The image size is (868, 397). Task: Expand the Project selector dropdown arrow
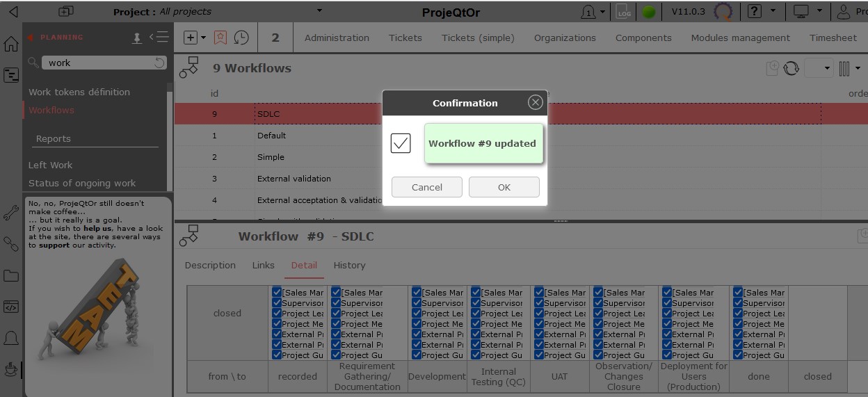click(319, 11)
